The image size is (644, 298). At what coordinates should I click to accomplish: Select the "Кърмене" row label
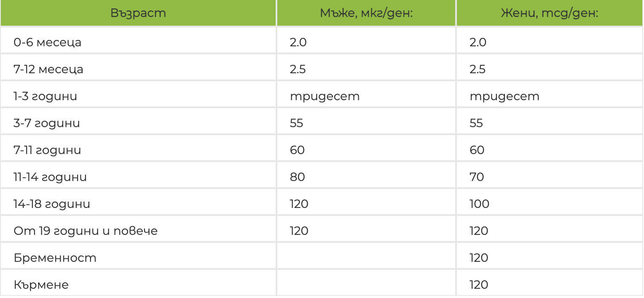pyautogui.click(x=41, y=285)
